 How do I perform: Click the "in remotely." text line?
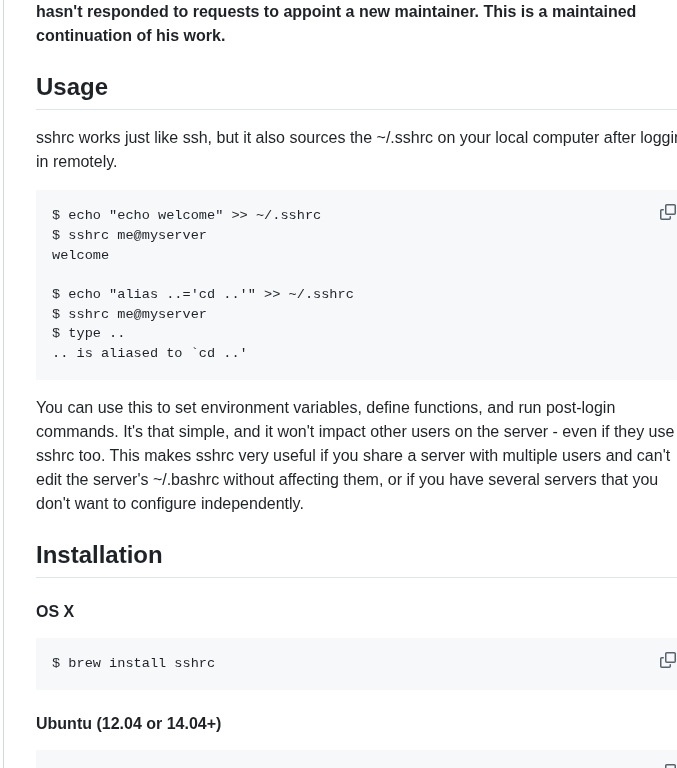pyautogui.click(x=76, y=162)
